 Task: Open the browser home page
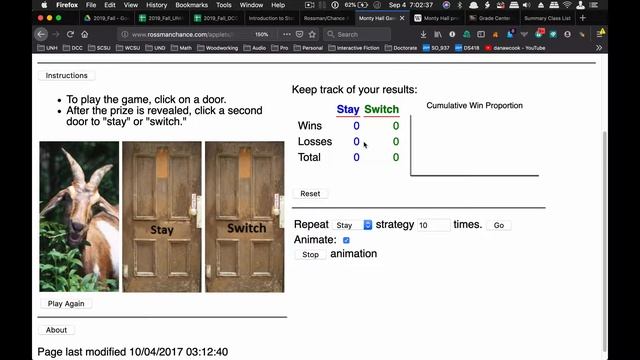pyautogui.click(x=84, y=34)
